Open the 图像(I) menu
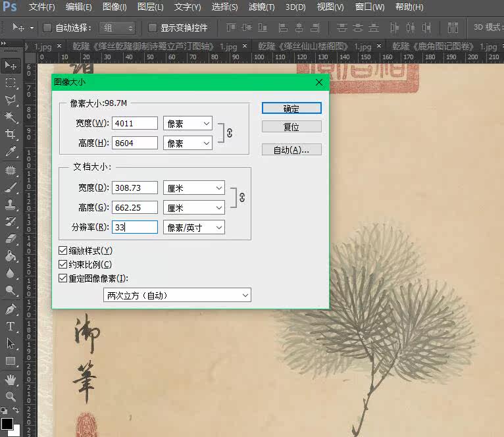The width and height of the screenshot is (504, 437). pos(114,7)
